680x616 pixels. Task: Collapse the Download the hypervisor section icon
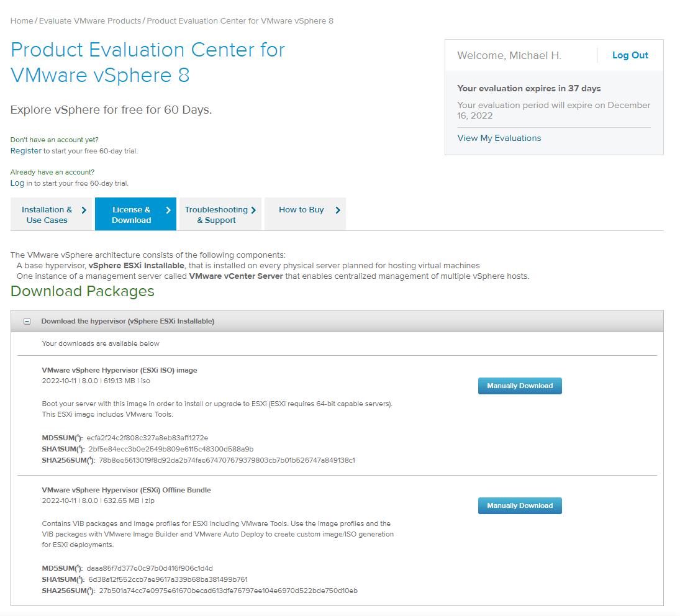point(27,321)
